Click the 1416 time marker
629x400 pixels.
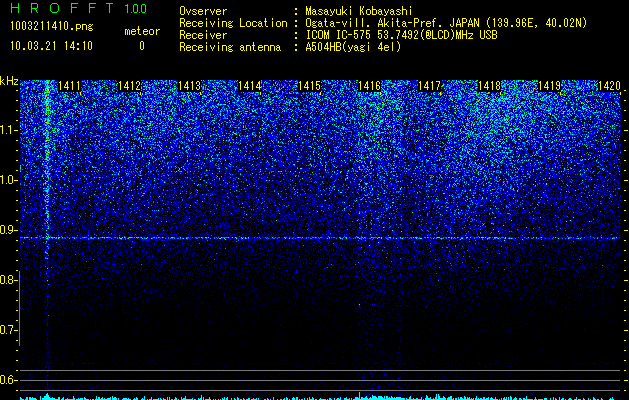coord(369,86)
